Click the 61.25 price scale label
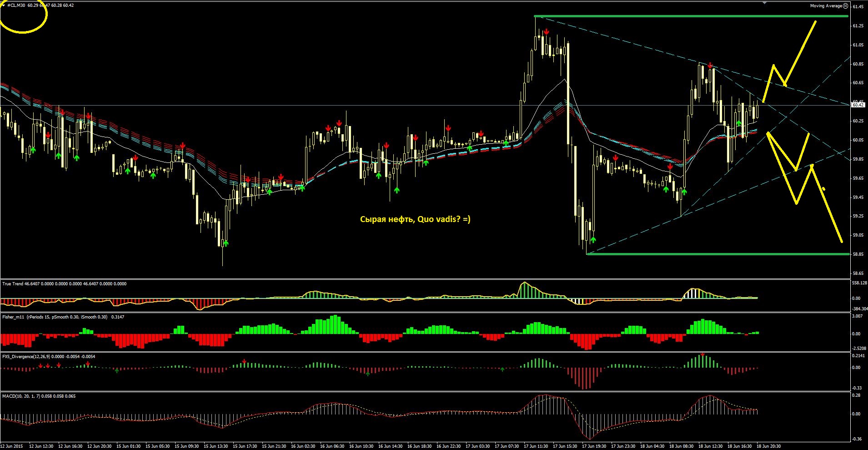Image resolution: width=868 pixels, height=450 pixels. pyautogui.click(x=858, y=26)
